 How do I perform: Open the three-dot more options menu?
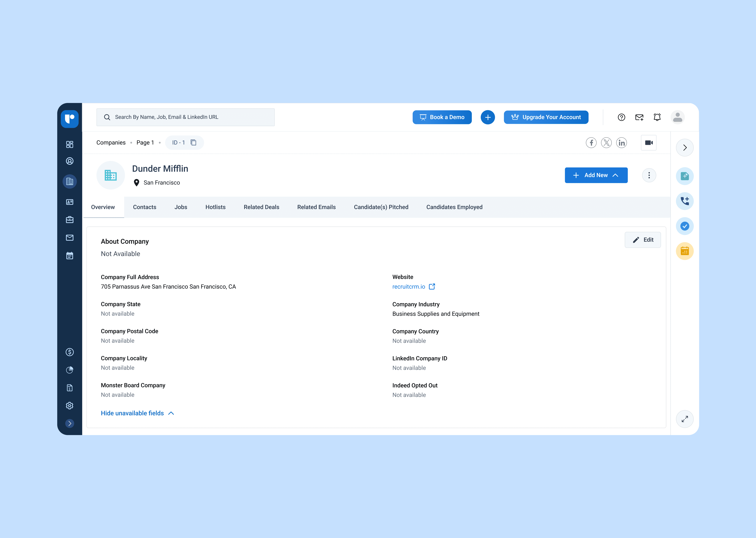(649, 175)
